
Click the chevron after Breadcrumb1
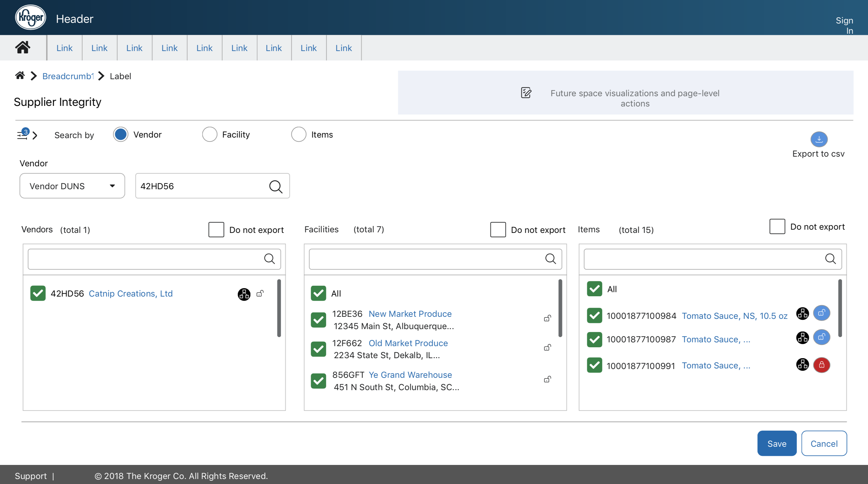101,76
